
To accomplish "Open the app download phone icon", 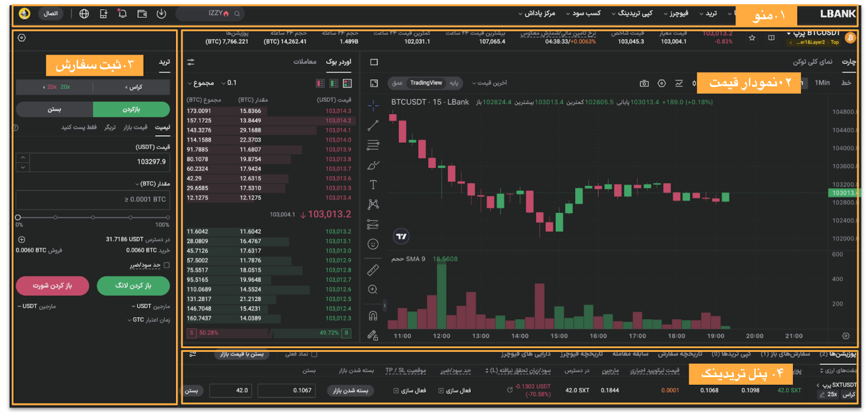I will point(104,14).
